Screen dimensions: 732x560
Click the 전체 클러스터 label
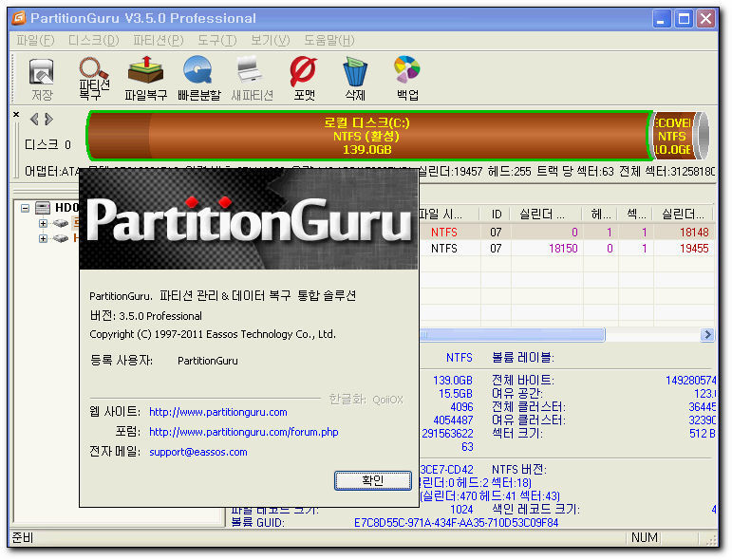click(x=529, y=407)
